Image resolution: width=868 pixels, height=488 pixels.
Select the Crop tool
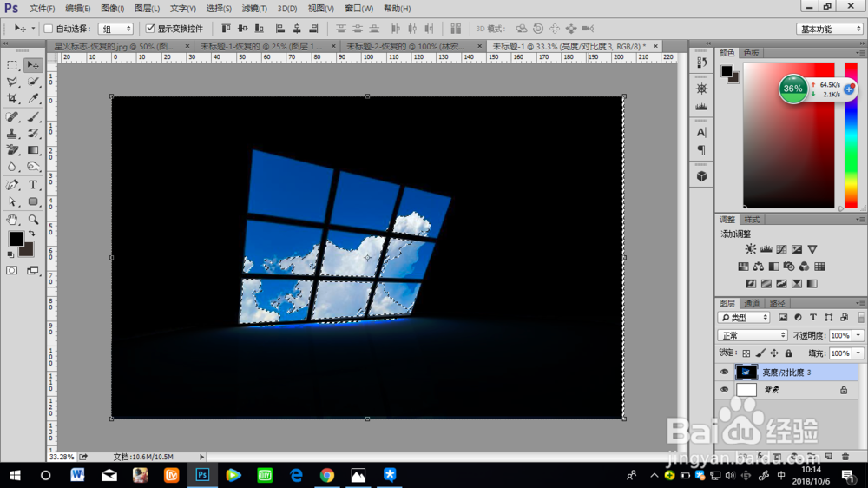click(12, 99)
